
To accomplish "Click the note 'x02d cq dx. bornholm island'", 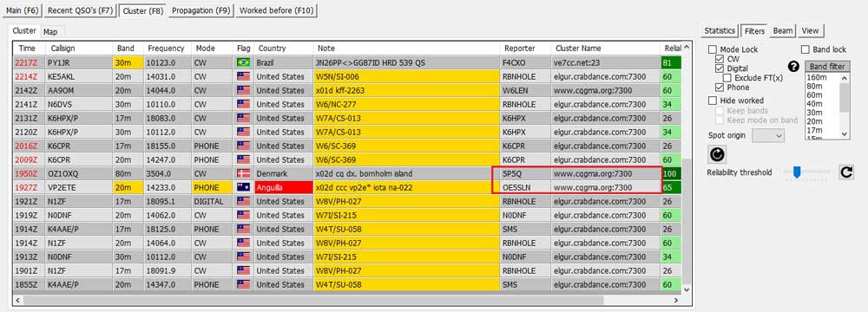I will (x=406, y=173).
